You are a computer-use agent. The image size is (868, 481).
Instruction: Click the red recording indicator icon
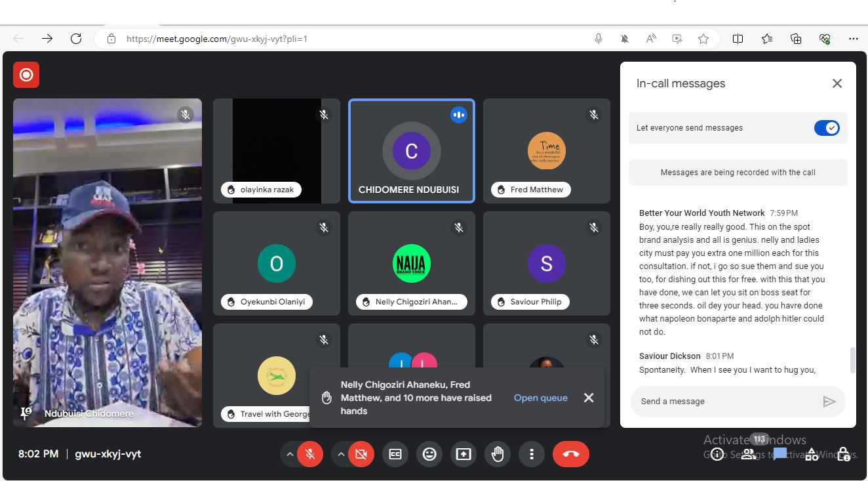tap(26, 75)
